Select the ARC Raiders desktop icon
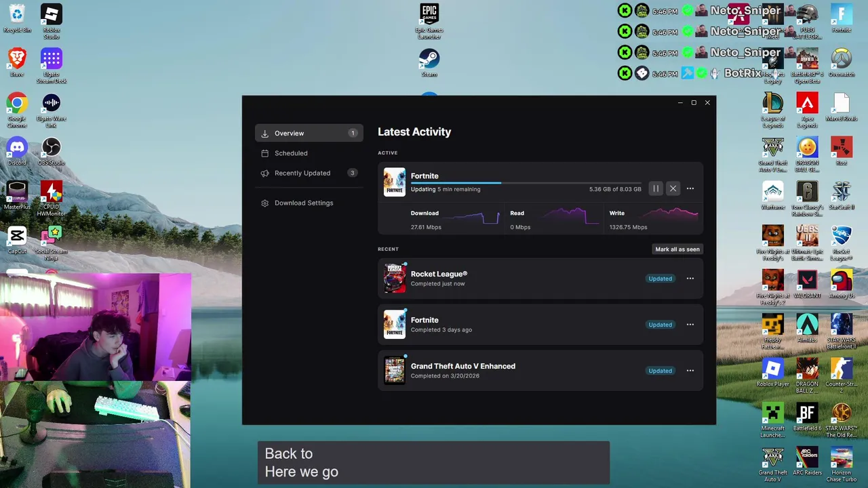This screenshot has height=488, width=868. [807, 460]
